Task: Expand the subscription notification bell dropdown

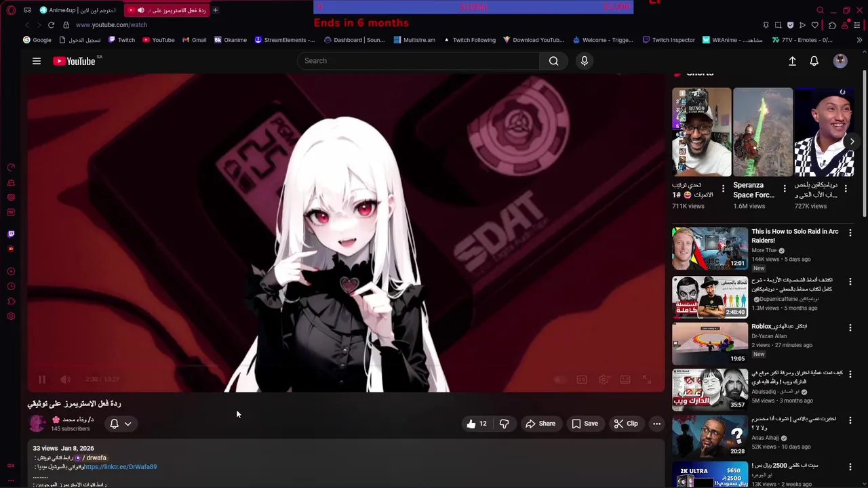Action: (x=121, y=424)
